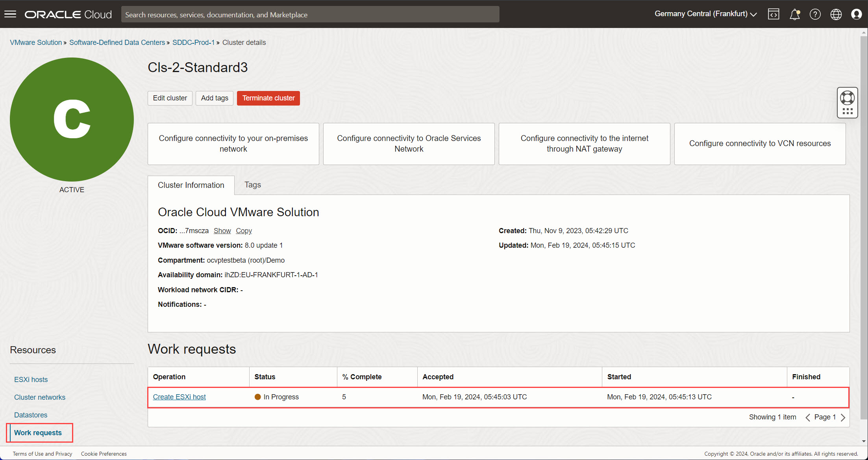Click the scrollbar down arrow

point(864,441)
